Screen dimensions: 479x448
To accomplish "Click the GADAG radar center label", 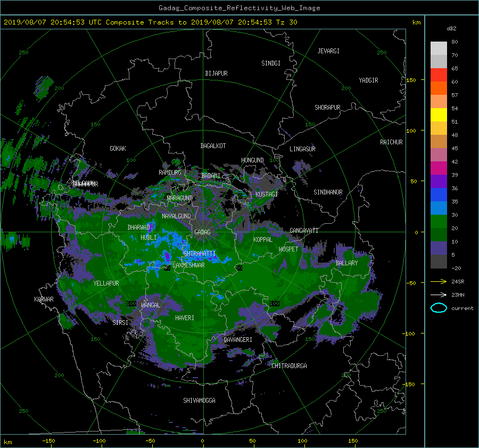I will click(x=202, y=232).
